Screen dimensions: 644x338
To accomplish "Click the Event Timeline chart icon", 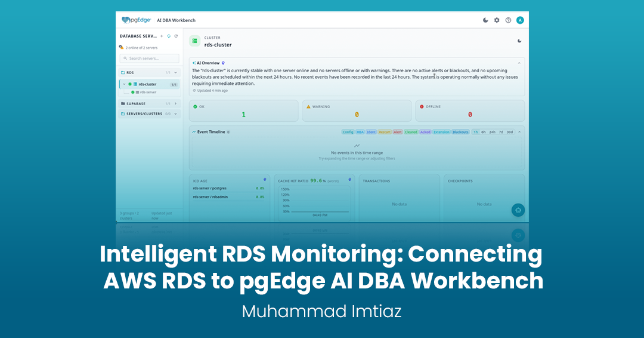I will (194, 132).
